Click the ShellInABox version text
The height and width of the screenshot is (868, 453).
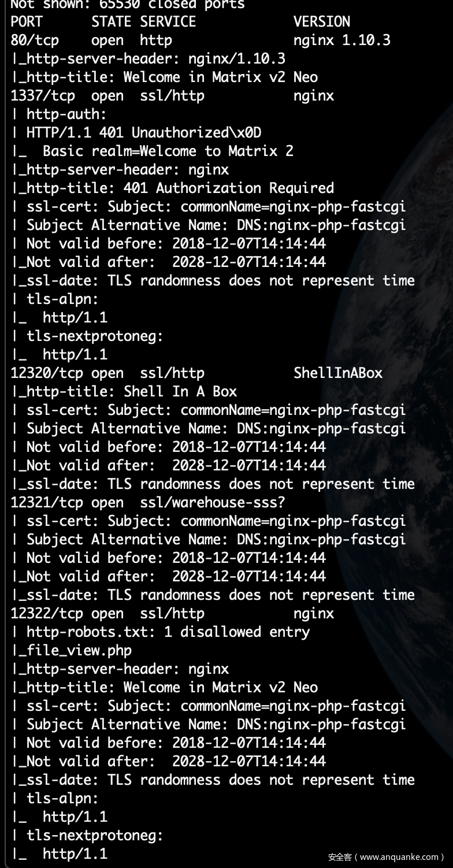coord(337,373)
